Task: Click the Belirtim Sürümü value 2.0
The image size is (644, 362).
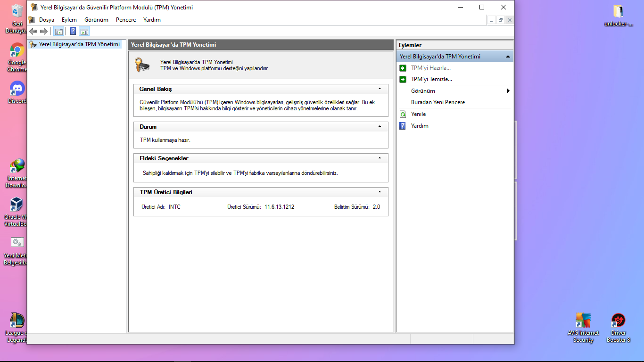Action: [376, 207]
